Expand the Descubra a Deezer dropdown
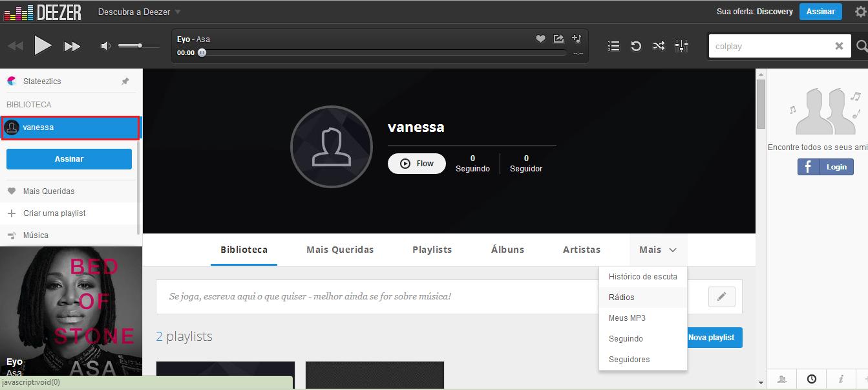 pos(140,12)
